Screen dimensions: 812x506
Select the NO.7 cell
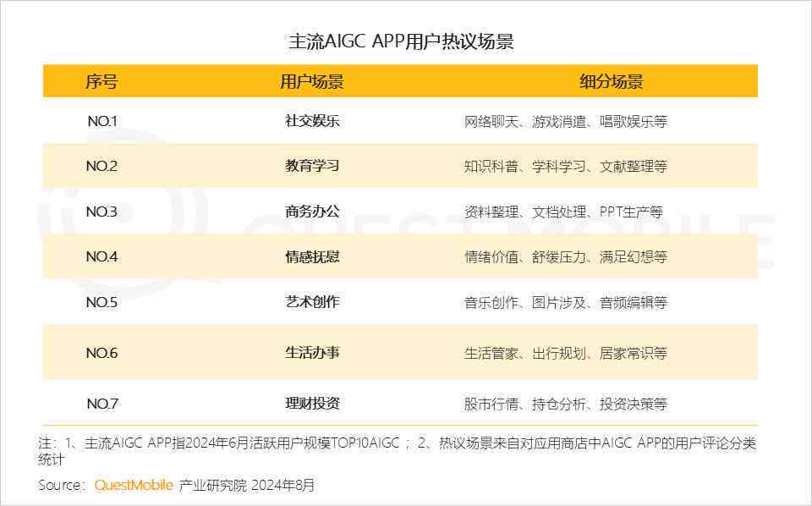[102, 404]
